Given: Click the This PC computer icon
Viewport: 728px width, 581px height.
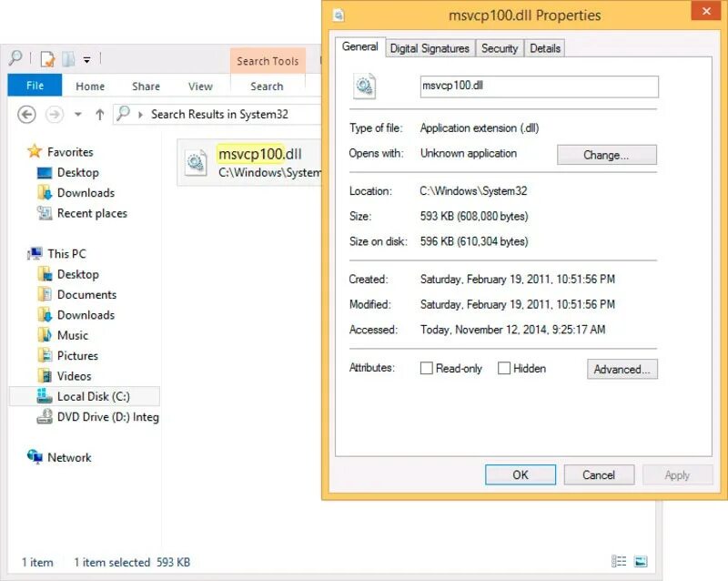Looking at the screenshot, I should (x=35, y=253).
